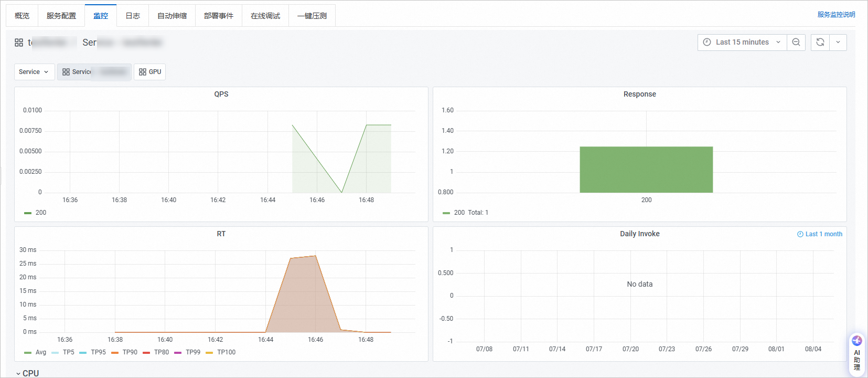The width and height of the screenshot is (868, 378).
Task: Expand or collapse the CPU row
Action: pos(27,373)
